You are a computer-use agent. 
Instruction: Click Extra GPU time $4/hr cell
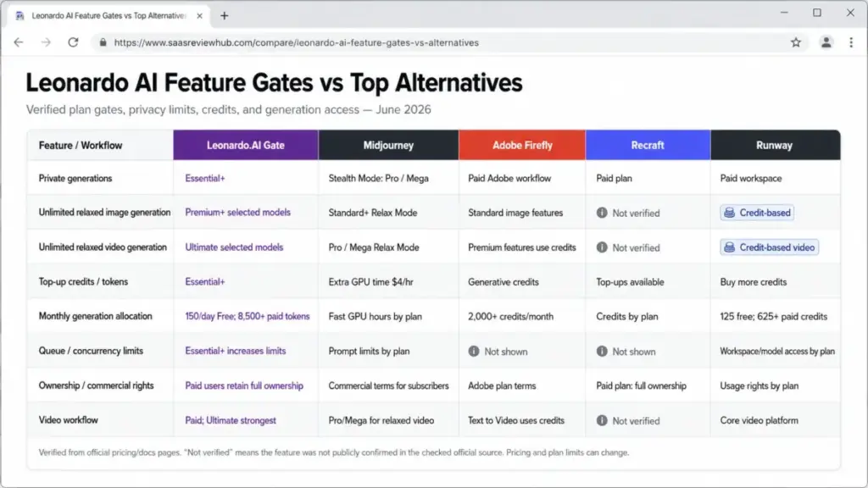[371, 281]
